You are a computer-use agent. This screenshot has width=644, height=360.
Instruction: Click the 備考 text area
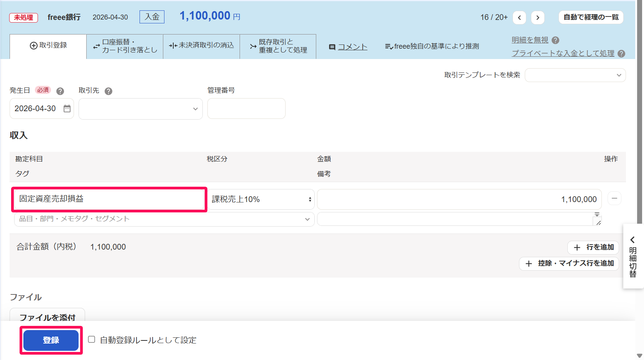(459, 219)
